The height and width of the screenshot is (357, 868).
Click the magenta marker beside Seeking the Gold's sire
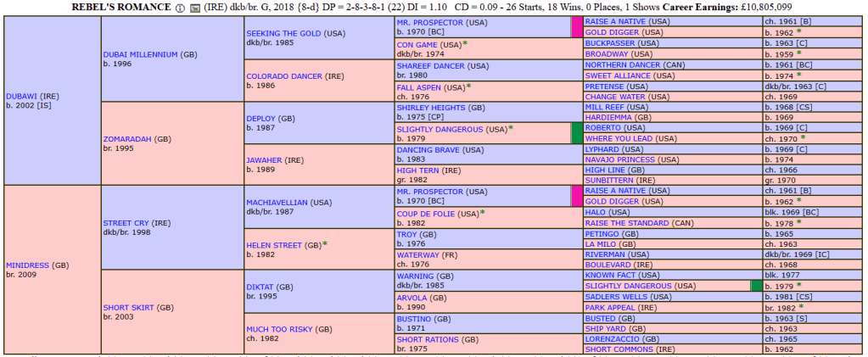coord(576,26)
